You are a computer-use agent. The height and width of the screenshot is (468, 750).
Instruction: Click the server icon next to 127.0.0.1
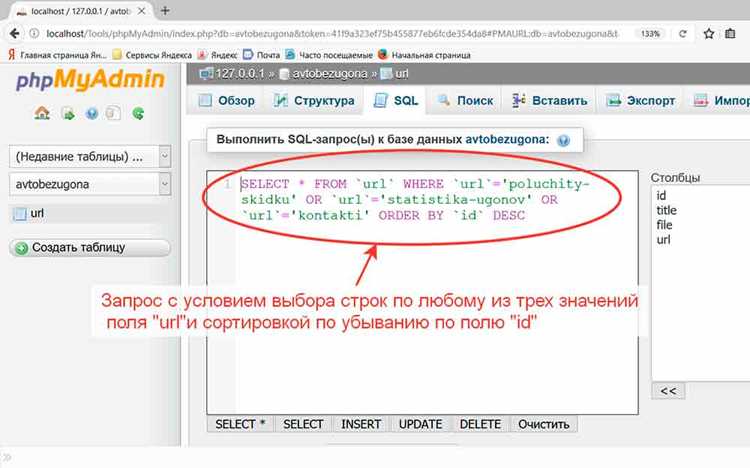coord(206,74)
